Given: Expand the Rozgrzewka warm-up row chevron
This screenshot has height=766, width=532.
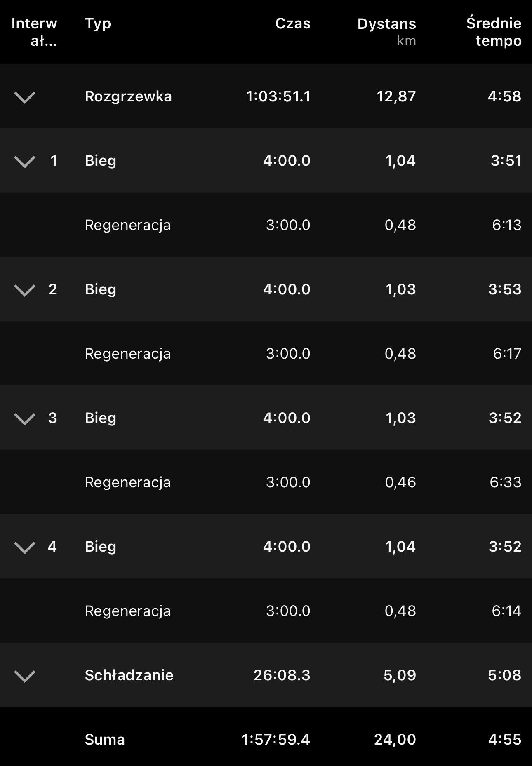Looking at the screenshot, I should 25,97.
